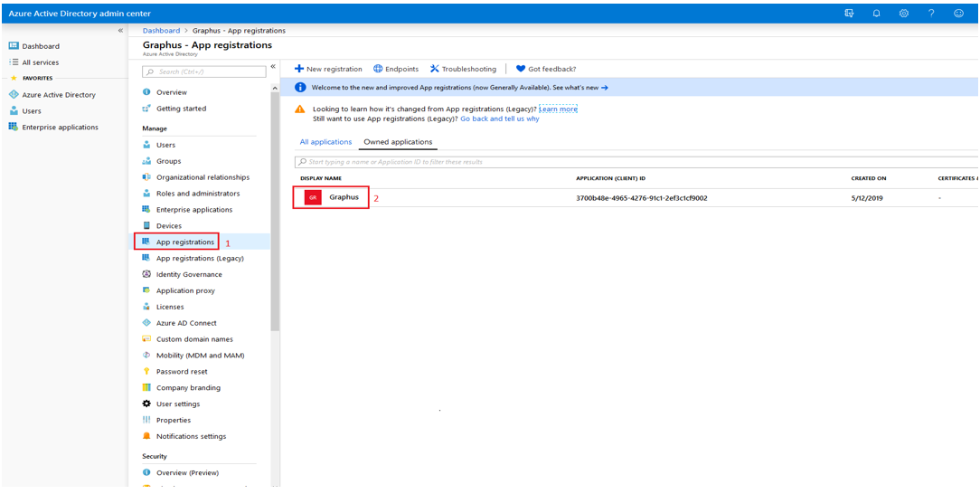This screenshot has width=980, height=494.
Task: Open the Endpoints toolbar button
Action: pos(396,69)
